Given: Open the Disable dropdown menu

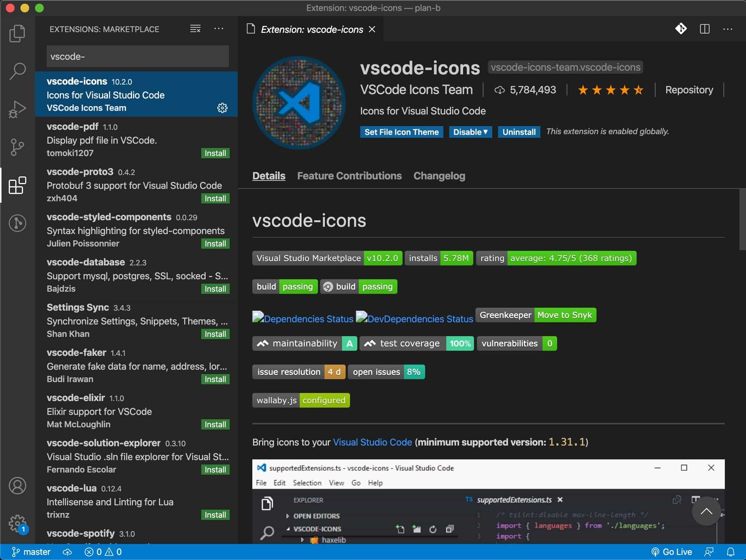Looking at the screenshot, I should point(470,132).
